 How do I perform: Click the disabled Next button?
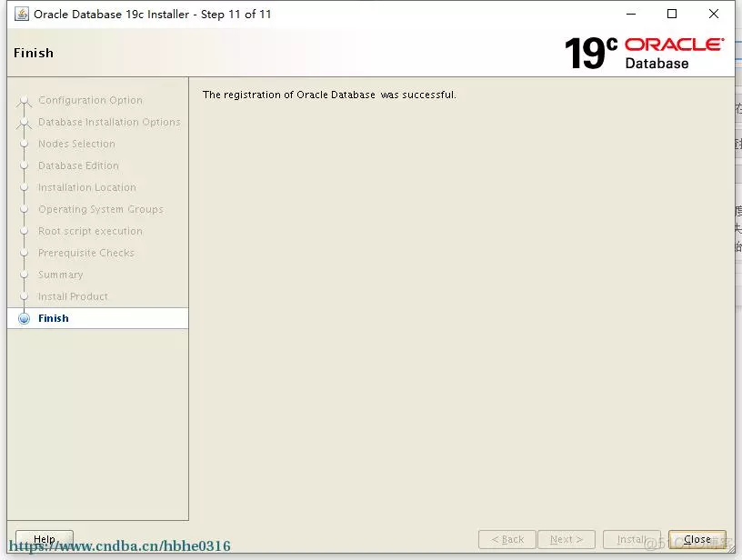(567, 539)
